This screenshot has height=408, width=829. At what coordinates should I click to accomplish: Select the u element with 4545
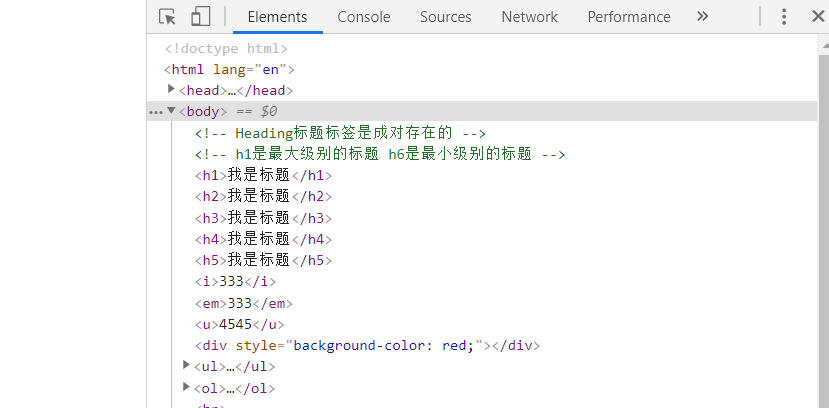pyautogui.click(x=240, y=324)
